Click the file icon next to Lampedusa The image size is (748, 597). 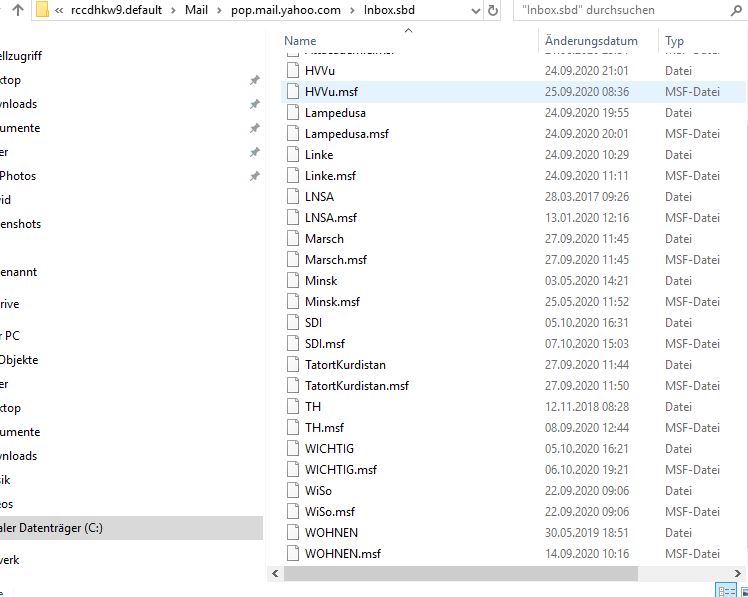tap(293, 113)
